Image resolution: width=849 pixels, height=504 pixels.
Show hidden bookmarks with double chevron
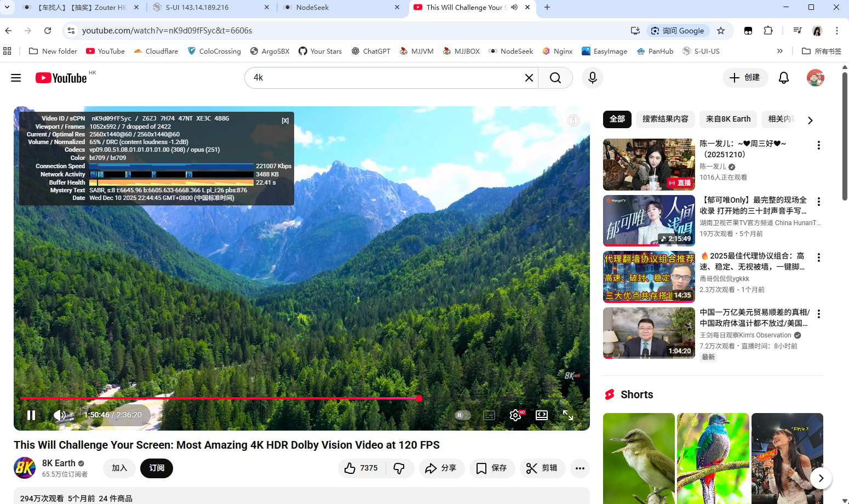click(x=779, y=51)
